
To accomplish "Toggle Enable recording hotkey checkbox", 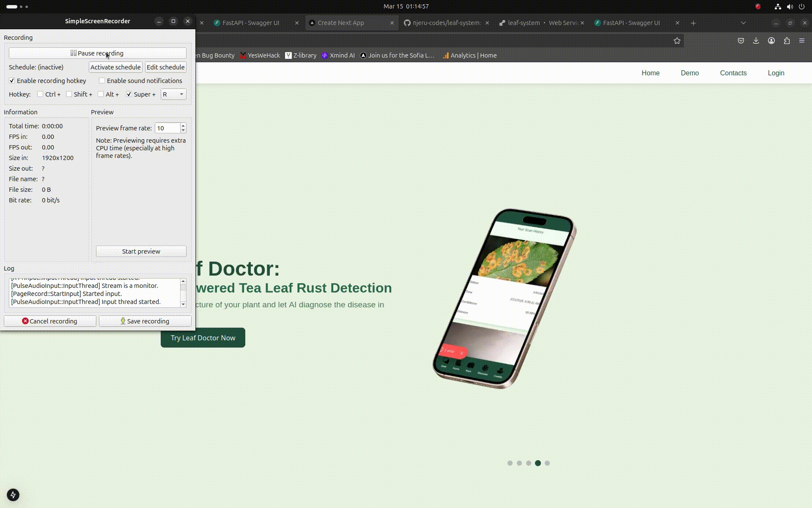I will (12, 81).
